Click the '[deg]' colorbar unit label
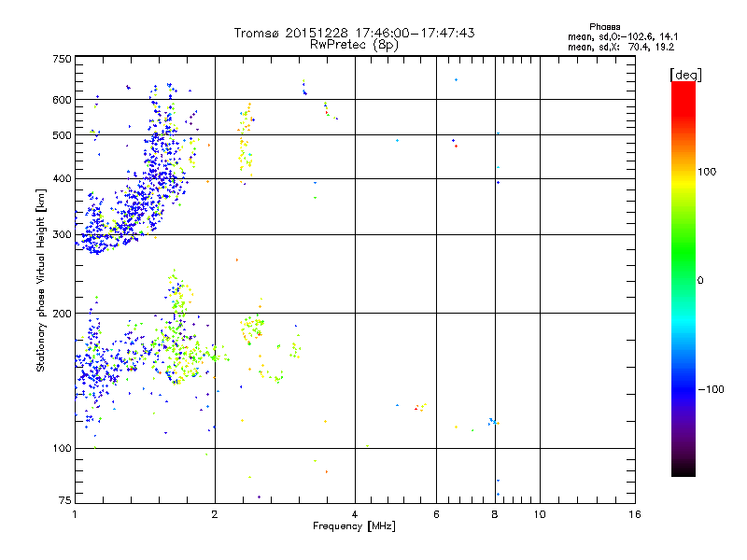The width and height of the screenshot is (747, 560). coord(685,75)
